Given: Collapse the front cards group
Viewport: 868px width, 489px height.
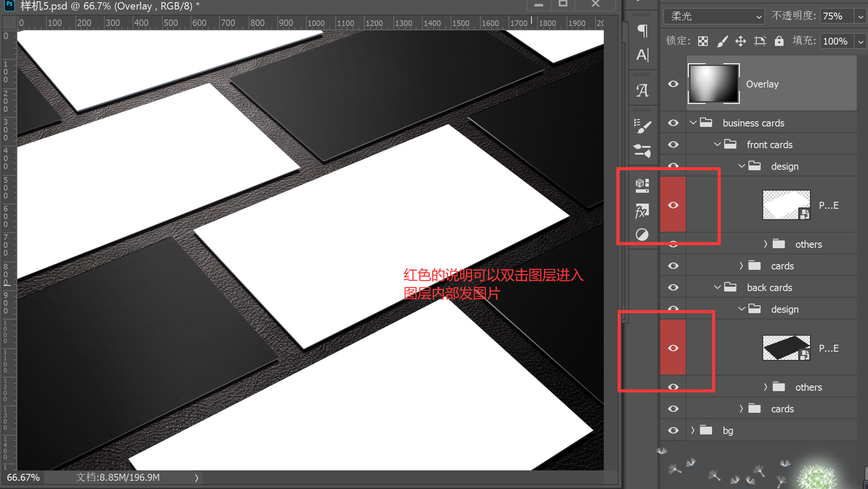Looking at the screenshot, I should [x=717, y=144].
